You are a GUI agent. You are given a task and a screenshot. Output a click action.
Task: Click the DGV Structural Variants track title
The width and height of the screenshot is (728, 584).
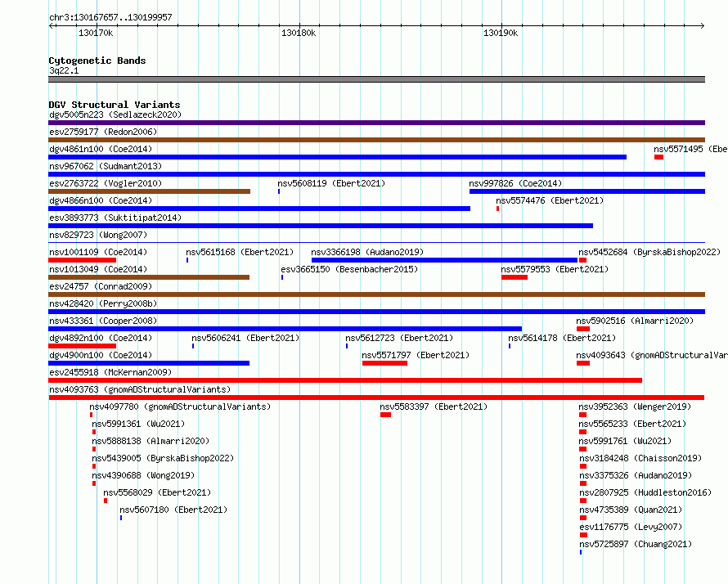click(x=115, y=105)
